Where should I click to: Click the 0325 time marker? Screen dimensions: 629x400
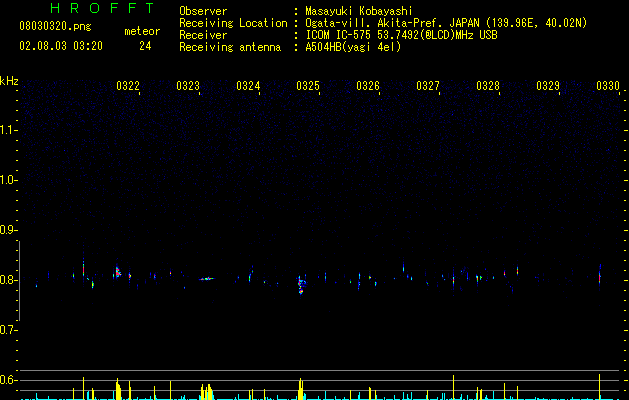308,86
